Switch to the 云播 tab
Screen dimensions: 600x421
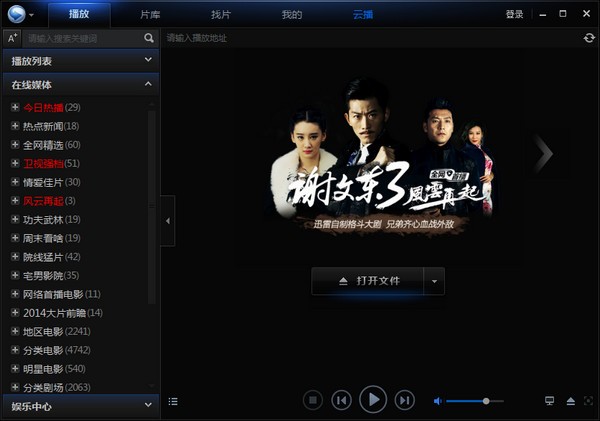point(362,14)
